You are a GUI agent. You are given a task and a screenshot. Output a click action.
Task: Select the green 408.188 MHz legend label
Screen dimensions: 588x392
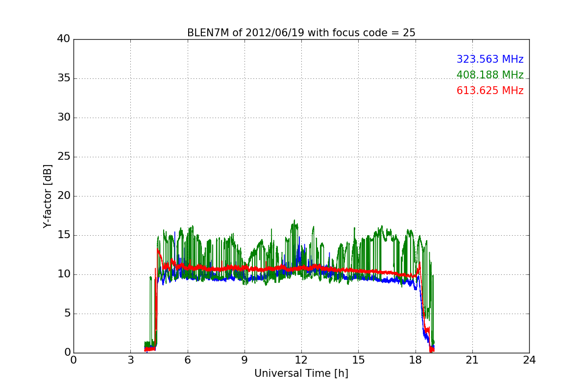pos(490,75)
